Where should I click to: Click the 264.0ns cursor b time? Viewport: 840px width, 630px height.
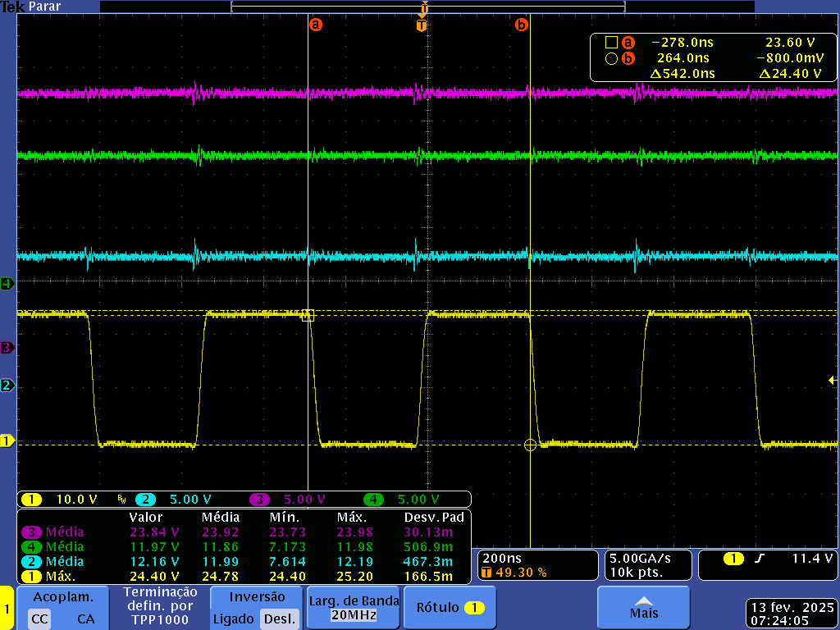pos(683,58)
